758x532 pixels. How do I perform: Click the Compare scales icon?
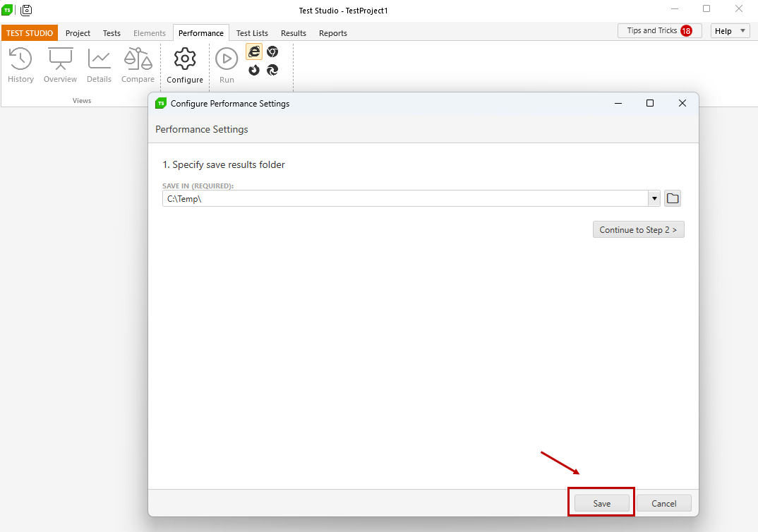pos(138,59)
